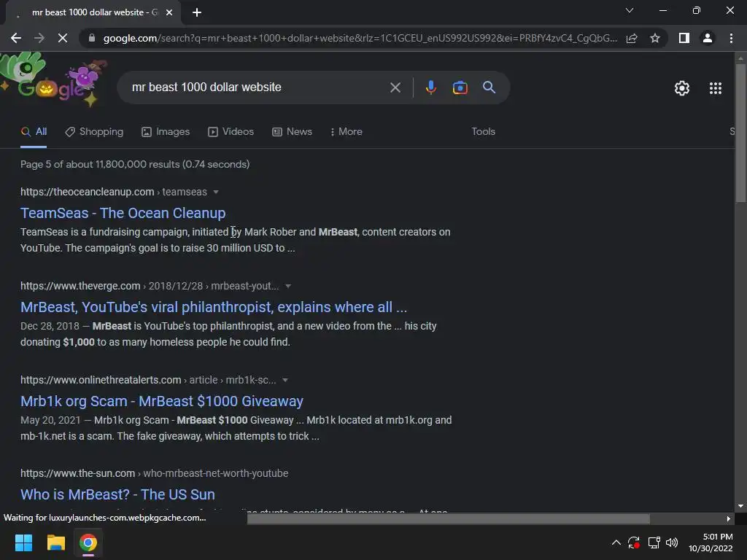The height and width of the screenshot is (560, 747).
Task: Submit search with magnifier icon
Action: pyautogui.click(x=489, y=87)
